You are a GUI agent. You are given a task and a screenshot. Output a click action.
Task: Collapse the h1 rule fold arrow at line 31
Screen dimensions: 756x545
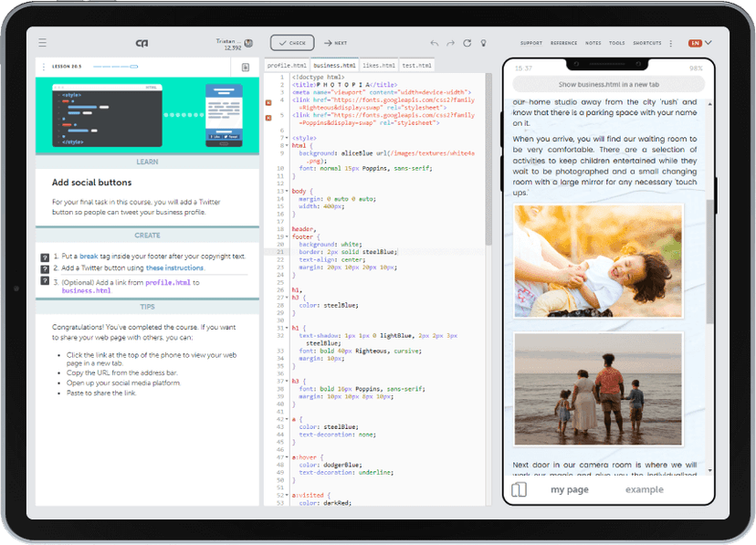[x=288, y=328]
